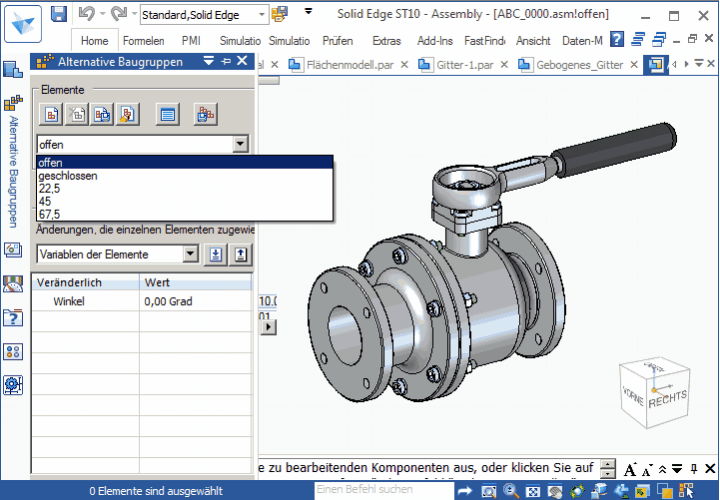Viewport: 720px width, 500px height.
Task: Click in the Einen Befehl suchen search field
Action: [x=383, y=489]
